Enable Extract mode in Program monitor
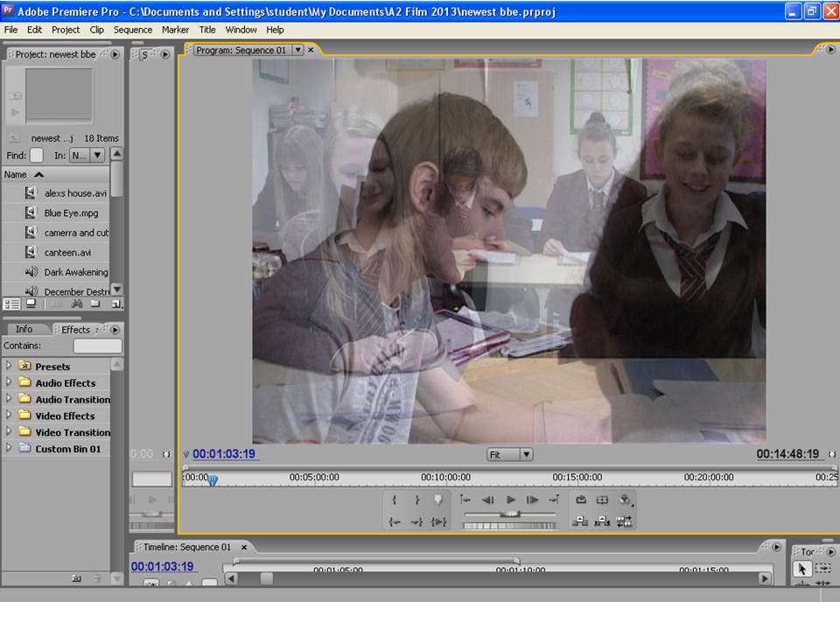The height and width of the screenshot is (630, 840). (601, 518)
